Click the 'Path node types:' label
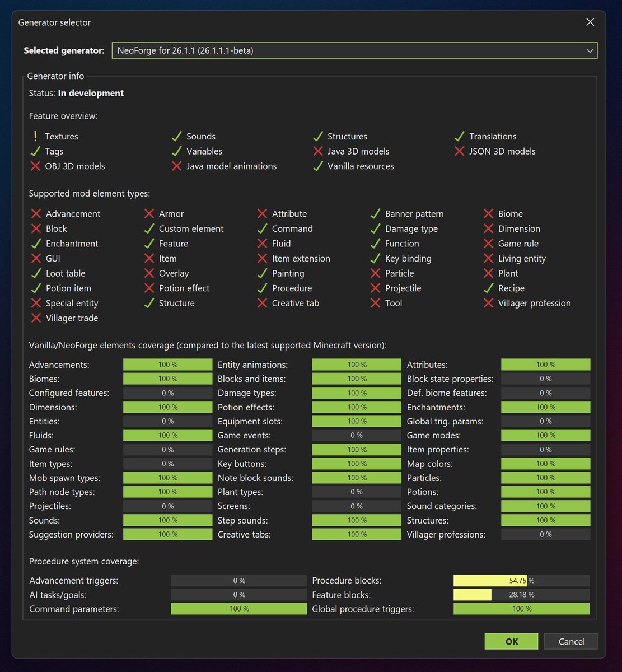Viewport: 622px width, 672px height. tap(62, 492)
